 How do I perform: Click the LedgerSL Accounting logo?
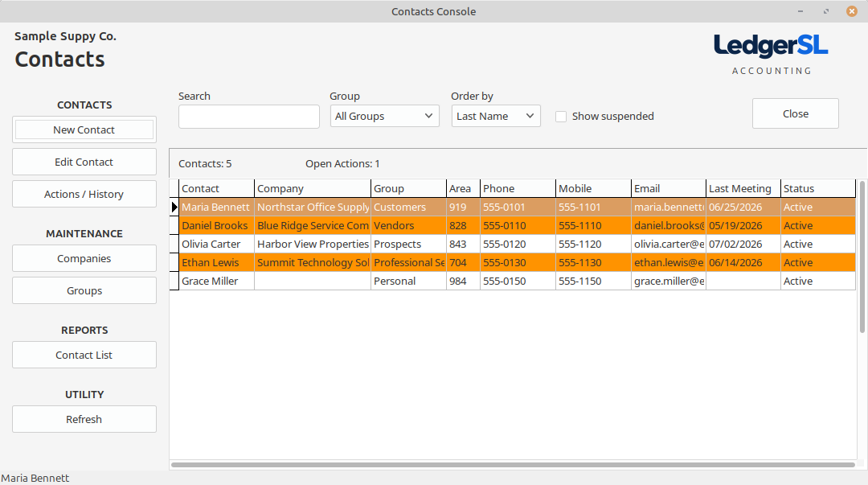pos(771,55)
